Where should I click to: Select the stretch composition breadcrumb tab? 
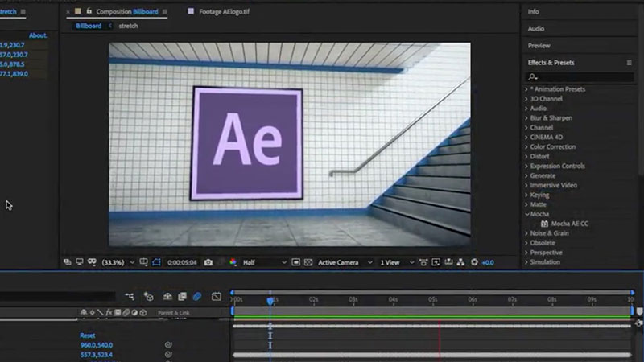coord(128,26)
